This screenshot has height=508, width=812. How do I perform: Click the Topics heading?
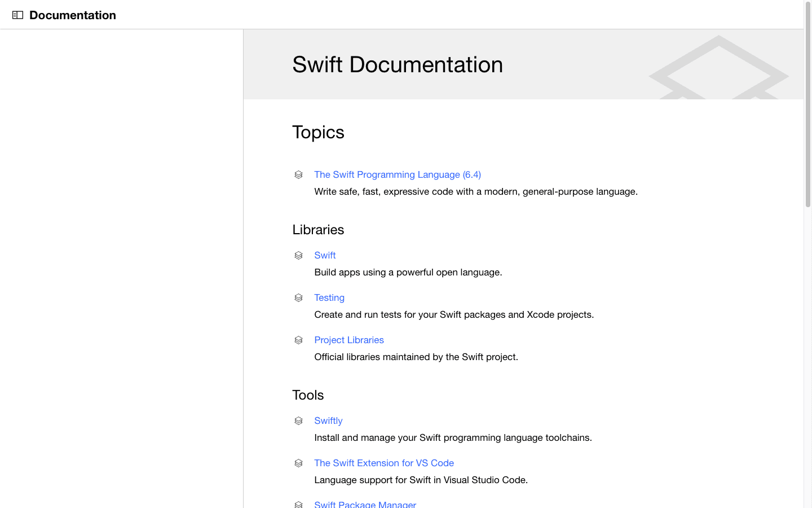point(318,132)
